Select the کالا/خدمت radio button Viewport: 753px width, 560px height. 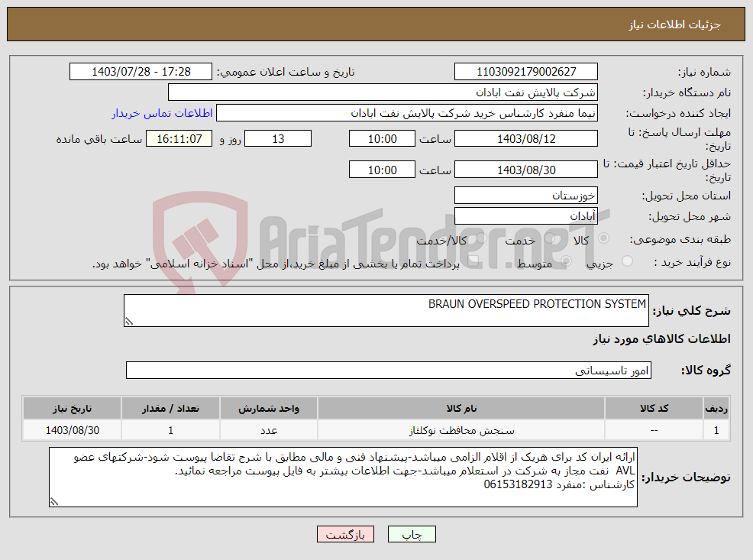(x=481, y=238)
